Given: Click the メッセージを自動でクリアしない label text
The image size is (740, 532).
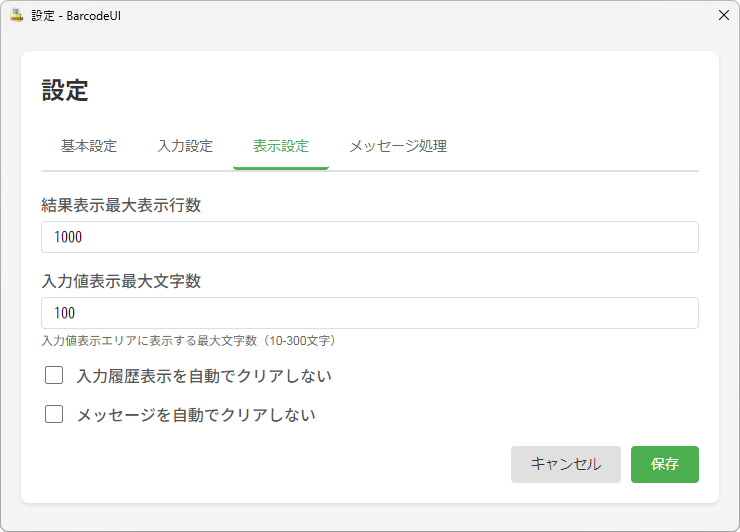Looking at the screenshot, I should tap(196, 415).
